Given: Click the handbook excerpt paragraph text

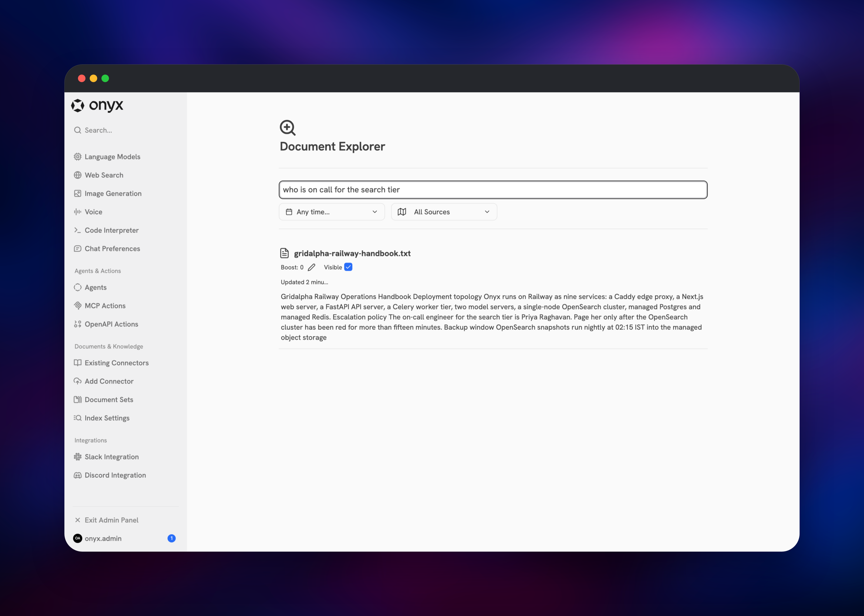Looking at the screenshot, I should click(x=492, y=317).
